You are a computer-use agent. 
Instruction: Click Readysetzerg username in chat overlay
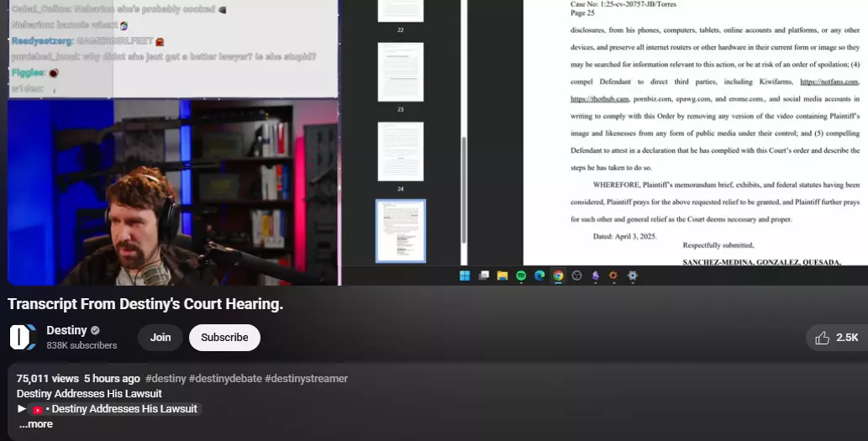pyautogui.click(x=42, y=41)
